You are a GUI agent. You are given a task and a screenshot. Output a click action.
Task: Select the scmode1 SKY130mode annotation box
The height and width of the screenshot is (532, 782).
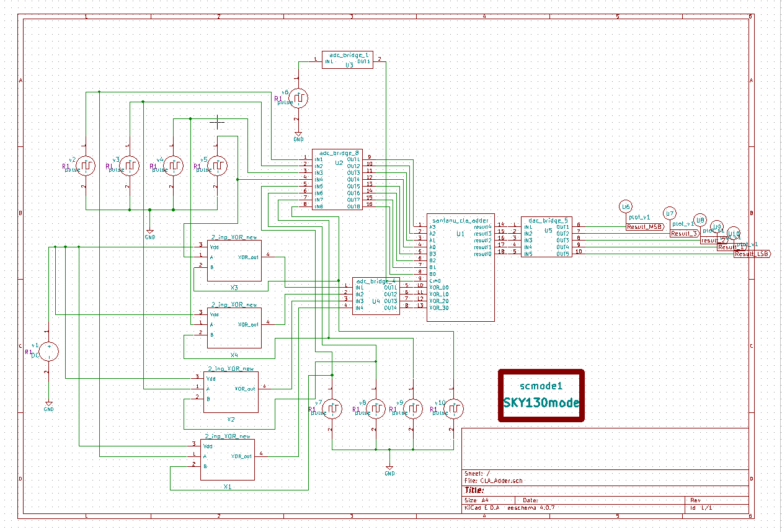pos(541,394)
